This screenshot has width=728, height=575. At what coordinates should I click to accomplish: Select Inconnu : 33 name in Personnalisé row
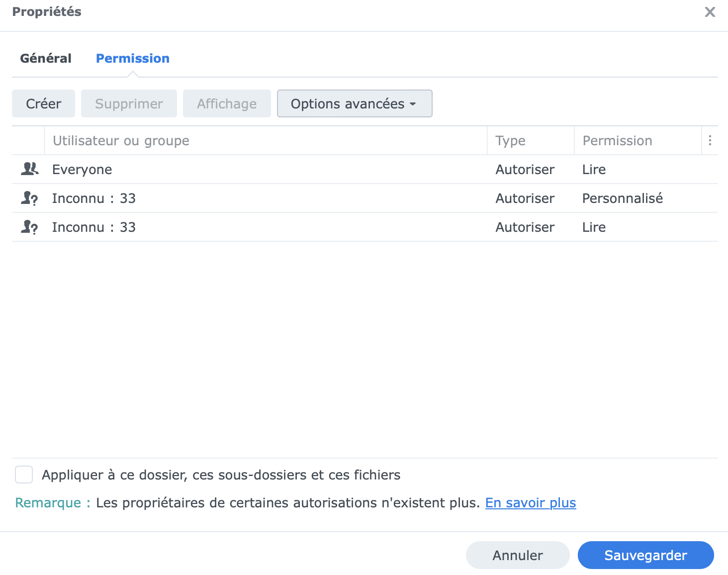(94, 198)
